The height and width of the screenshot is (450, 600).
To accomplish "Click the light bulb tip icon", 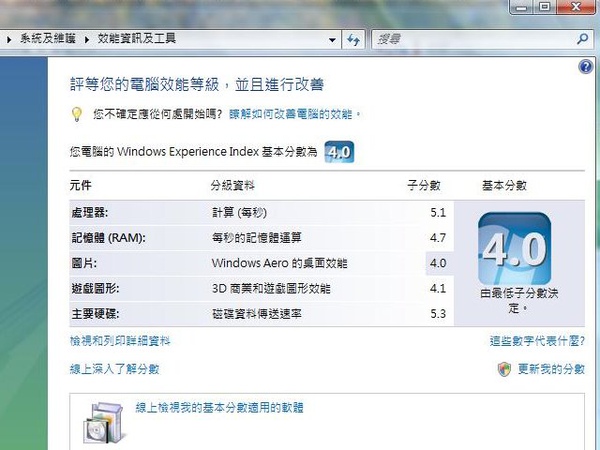I will 77,114.
